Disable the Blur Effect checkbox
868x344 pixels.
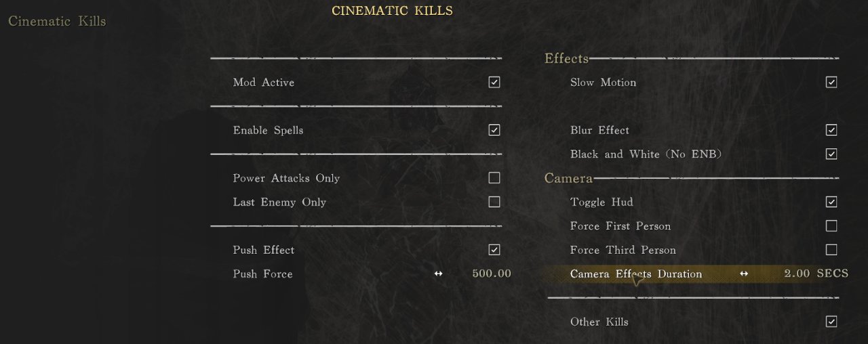[x=831, y=130]
